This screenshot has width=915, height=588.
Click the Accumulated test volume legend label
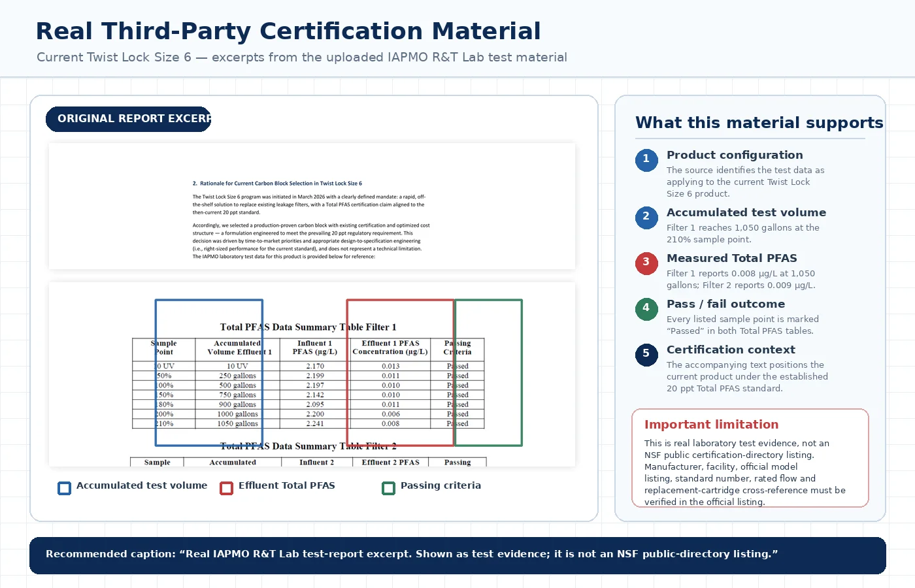(142, 485)
